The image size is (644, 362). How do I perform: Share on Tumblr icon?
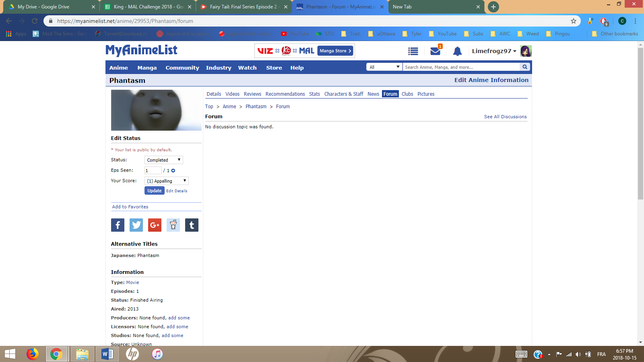point(192,225)
